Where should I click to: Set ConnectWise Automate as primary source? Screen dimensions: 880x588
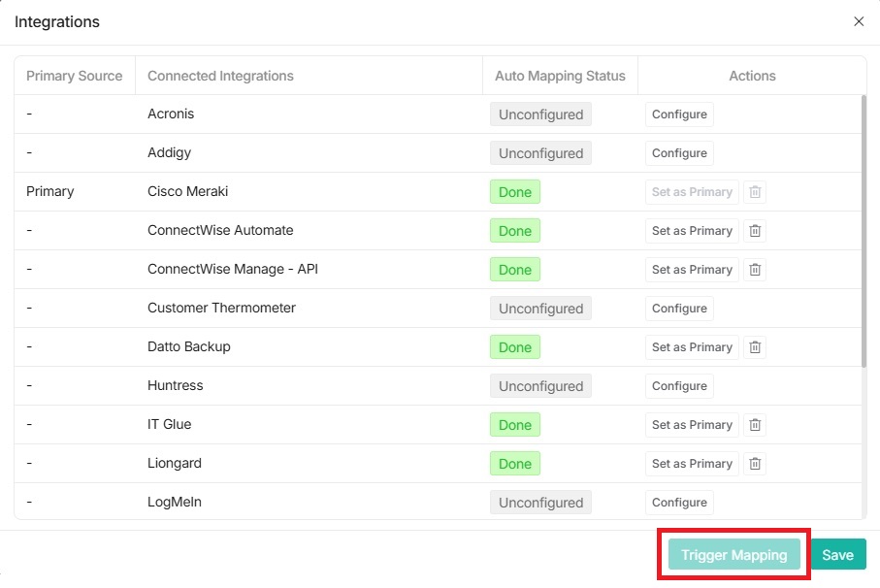tap(692, 230)
